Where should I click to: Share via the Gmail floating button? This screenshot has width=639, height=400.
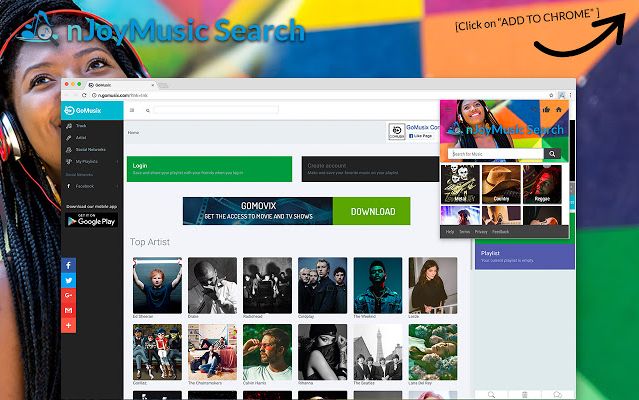click(68, 310)
